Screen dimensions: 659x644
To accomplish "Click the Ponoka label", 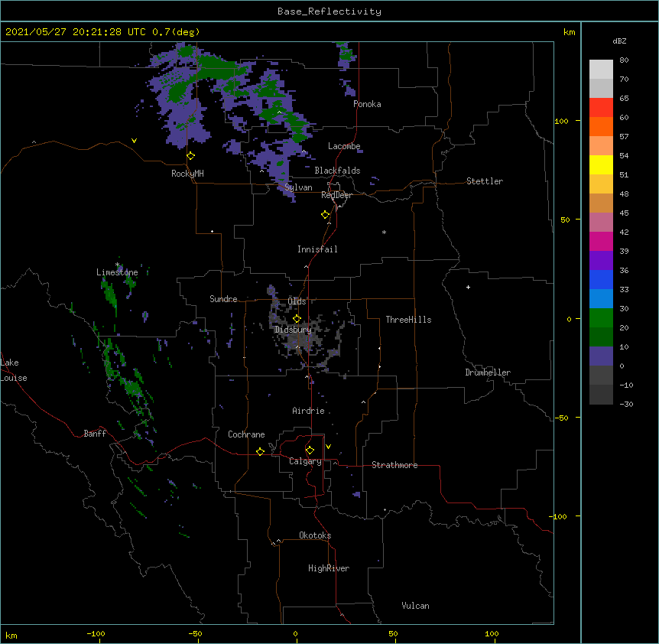I will coord(367,104).
